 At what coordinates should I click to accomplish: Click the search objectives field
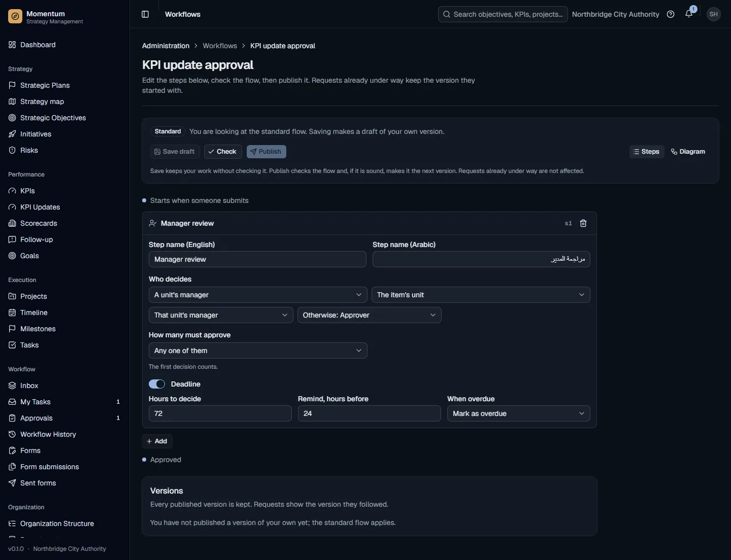(503, 14)
